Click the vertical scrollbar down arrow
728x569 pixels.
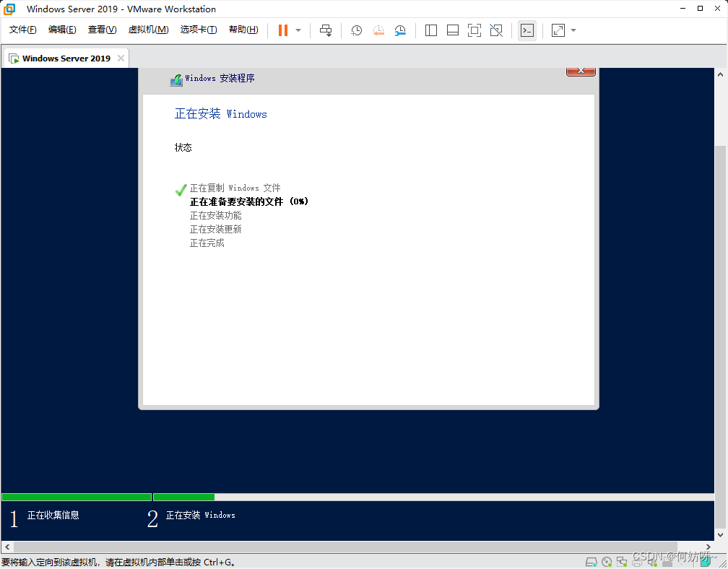click(x=720, y=534)
